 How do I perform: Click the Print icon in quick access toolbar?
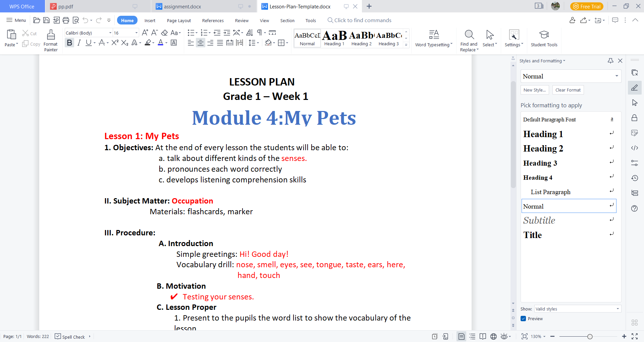click(x=66, y=20)
